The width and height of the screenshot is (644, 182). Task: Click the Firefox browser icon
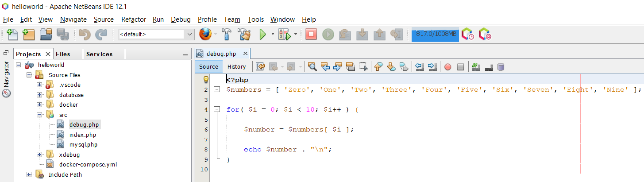point(204,34)
